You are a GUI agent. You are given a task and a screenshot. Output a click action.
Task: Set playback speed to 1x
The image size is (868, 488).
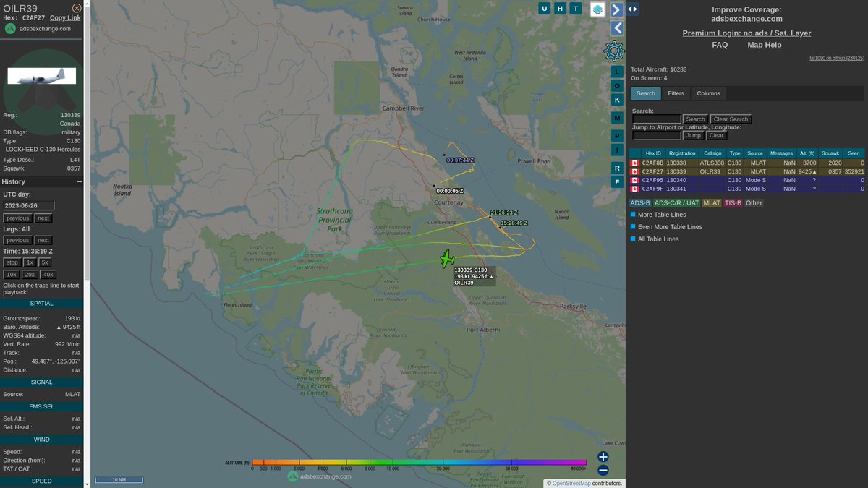[x=30, y=262]
